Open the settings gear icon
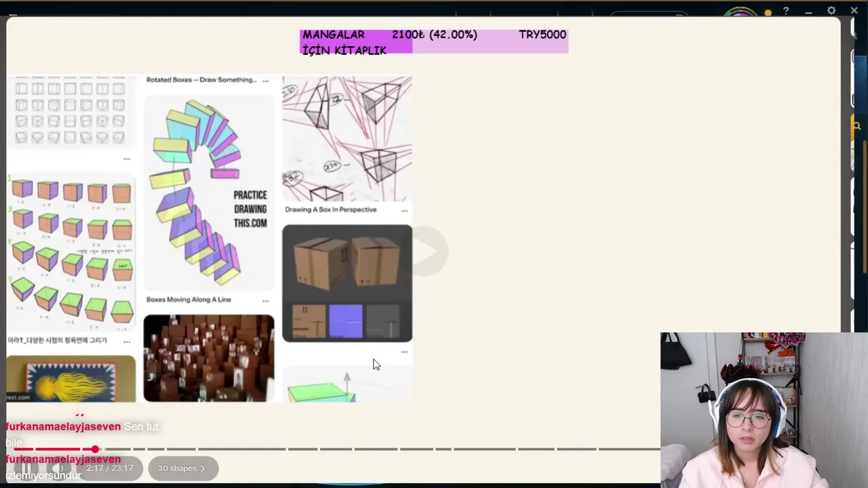The height and width of the screenshot is (488, 868). [x=831, y=11]
